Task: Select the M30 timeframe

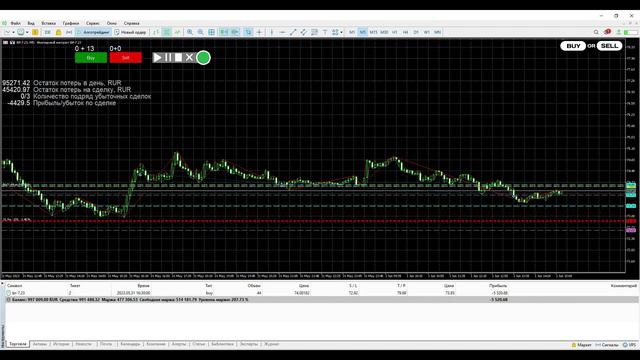Action: point(384,32)
